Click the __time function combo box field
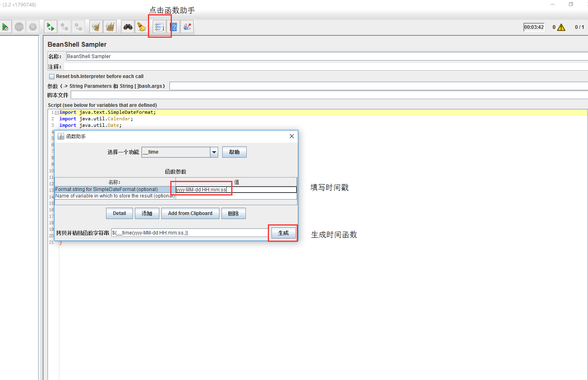 tap(176, 152)
